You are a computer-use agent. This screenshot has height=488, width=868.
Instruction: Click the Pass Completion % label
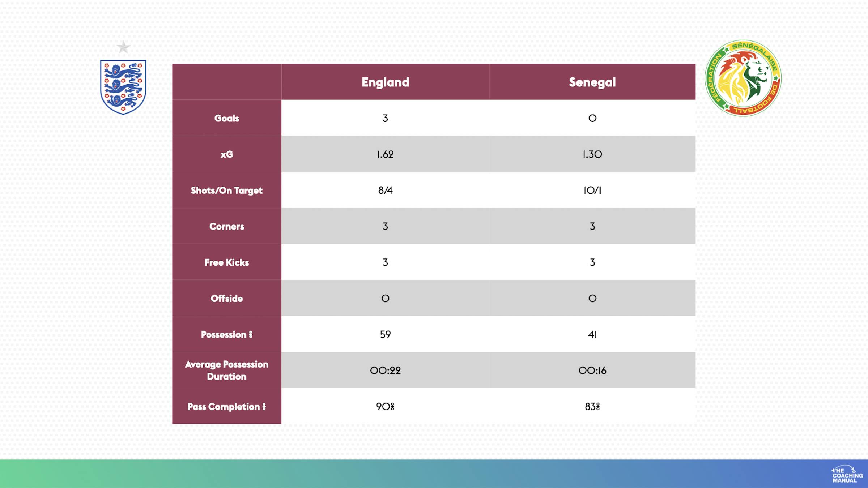[x=227, y=407]
